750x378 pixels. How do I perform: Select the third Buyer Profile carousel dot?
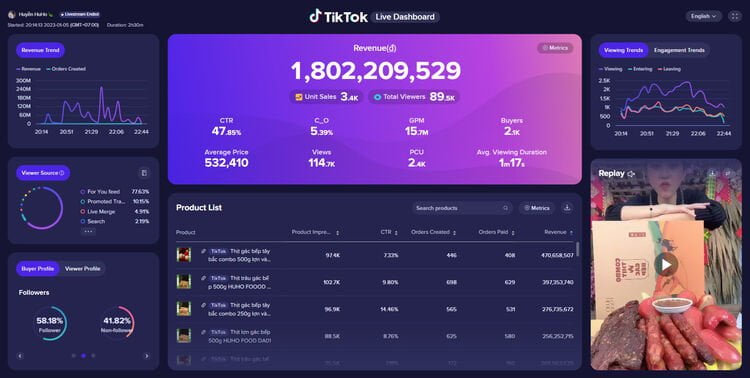click(93, 356)
